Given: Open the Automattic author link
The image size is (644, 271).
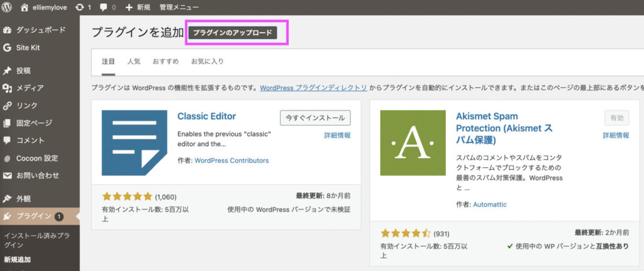Looking at the screenshot, I should pos(490,204).
